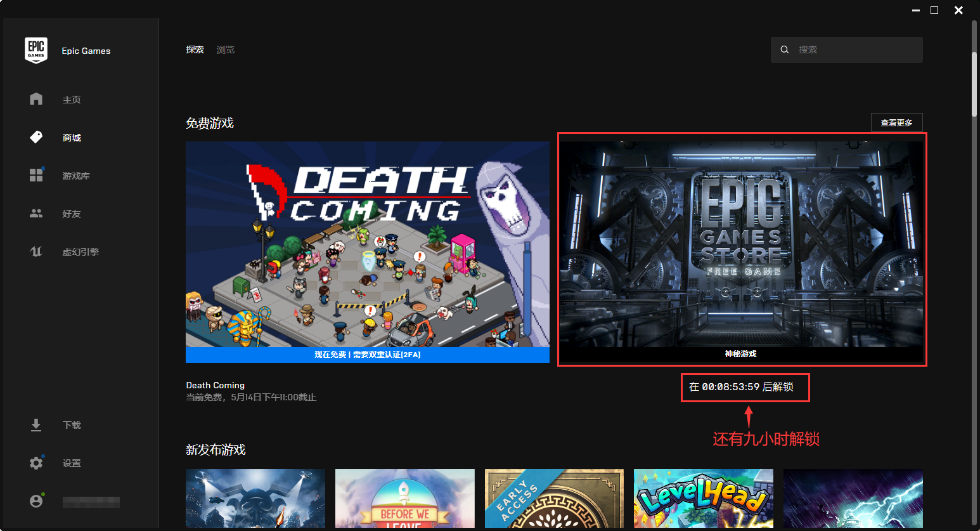980x531 pixels.
Task: Select the 商城 store tag icon
Action: coord(36,137)
